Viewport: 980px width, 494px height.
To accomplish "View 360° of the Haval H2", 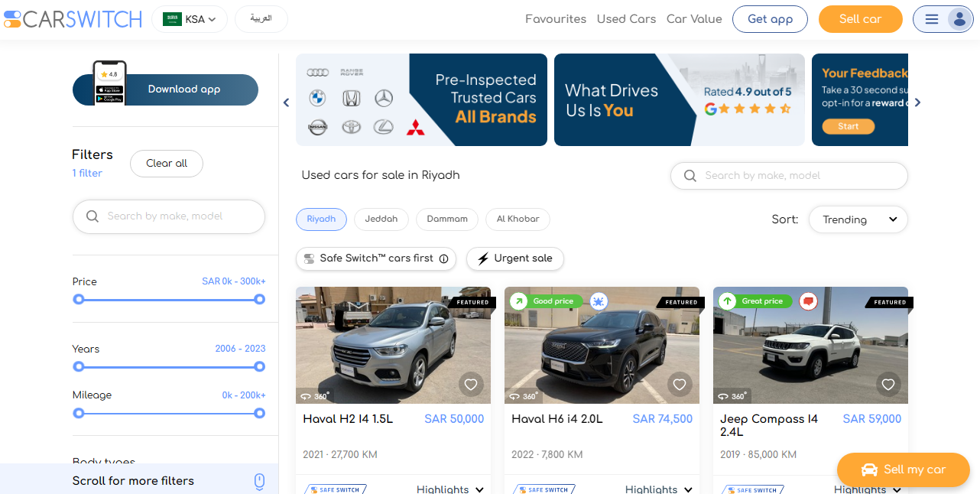I will pyautogui.click(x=314, y=396).
